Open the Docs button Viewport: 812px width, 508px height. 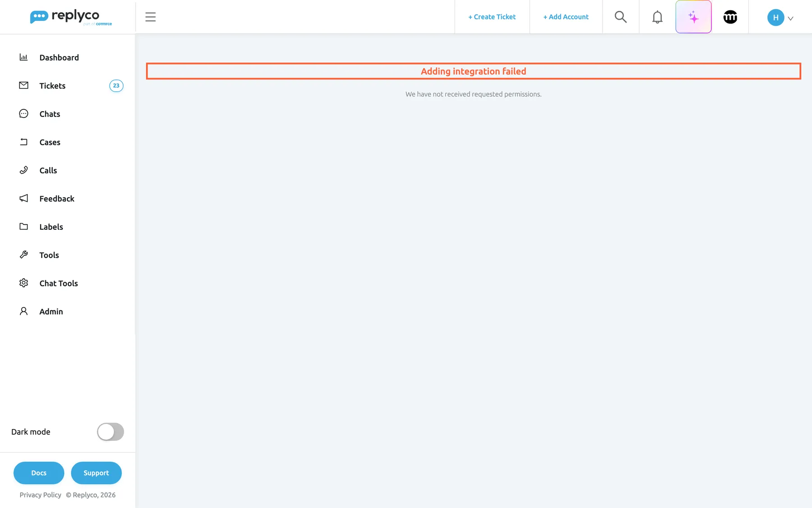pyautogui.click(x=39, y=473)
